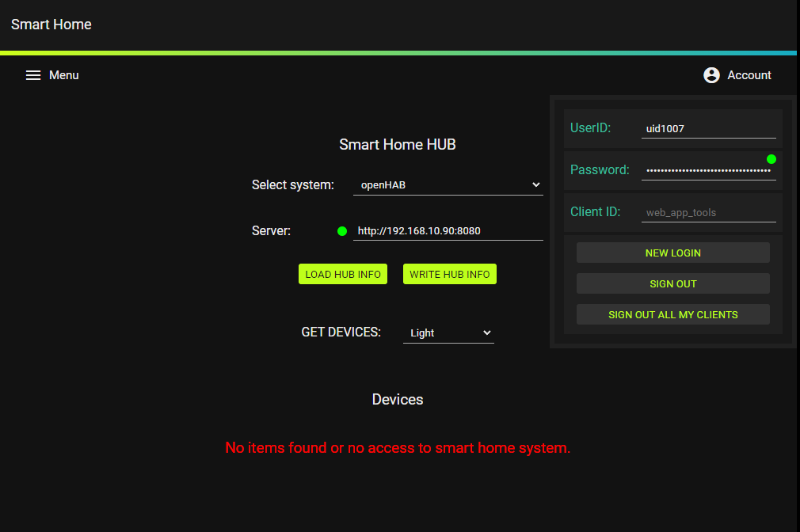
Task: Click WRITE HUB INFO
Action: [x=449, y=273]
